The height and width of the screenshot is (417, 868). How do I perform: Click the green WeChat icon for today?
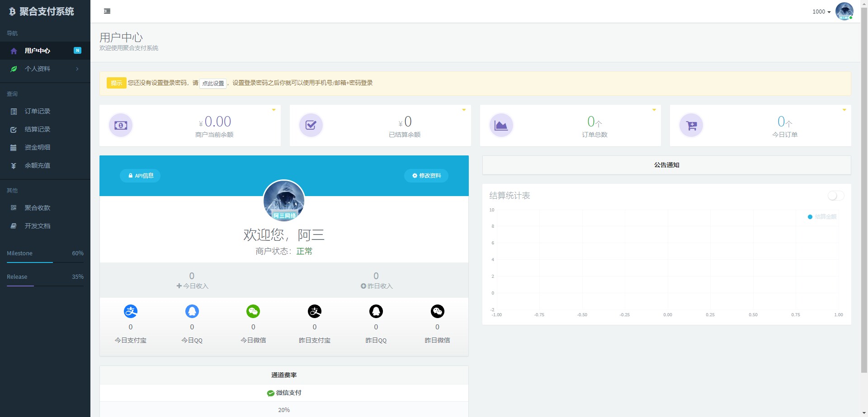(253, 311)
